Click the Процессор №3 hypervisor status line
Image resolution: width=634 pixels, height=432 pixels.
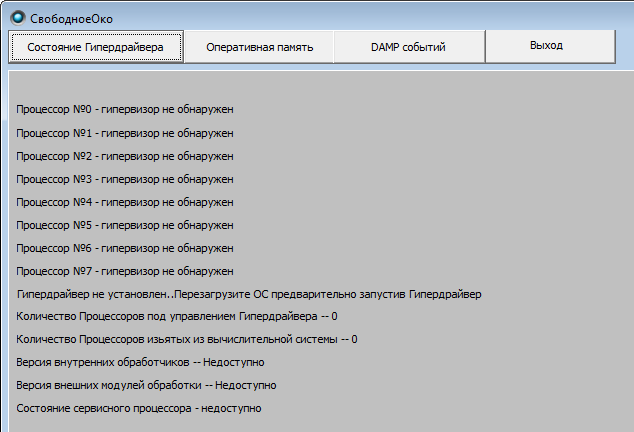(125, 179)
